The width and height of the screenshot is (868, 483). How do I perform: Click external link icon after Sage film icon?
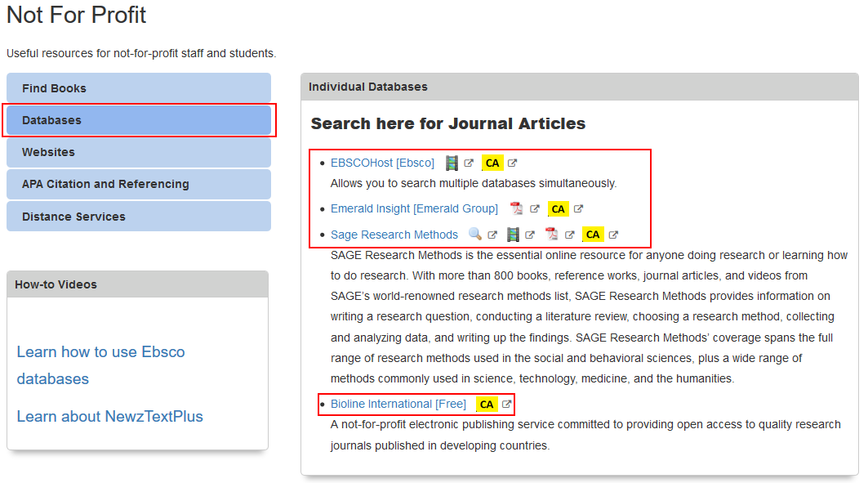coord(530,235)
